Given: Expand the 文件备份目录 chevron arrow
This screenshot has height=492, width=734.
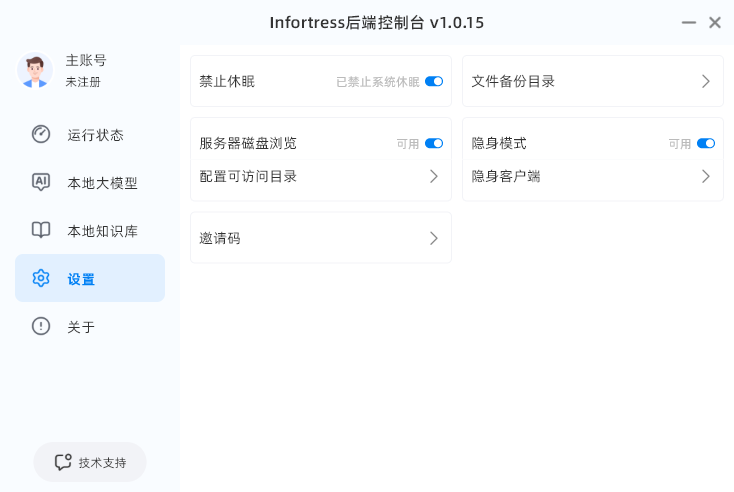Looking at the screenshot, I should point(705,81).
